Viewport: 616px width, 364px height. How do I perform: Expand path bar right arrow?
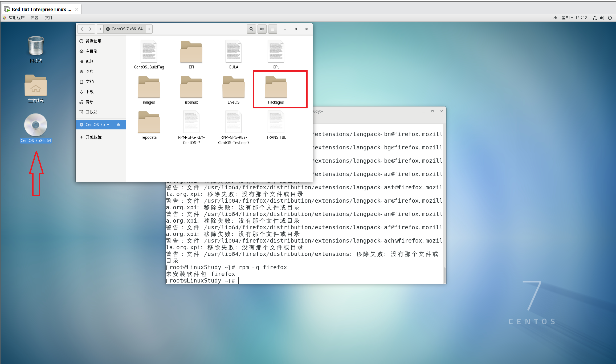[x=149, y=29]
